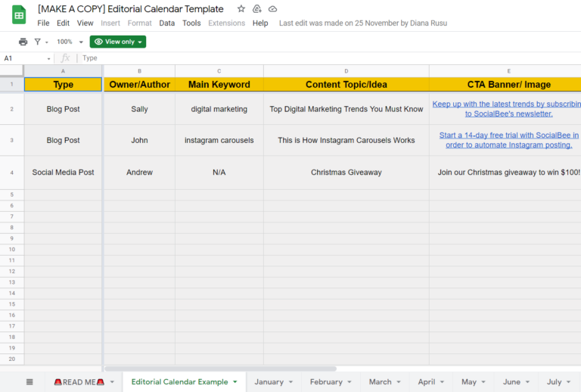This screenshot has width=581, height=392.
Task: Switch to the April sheet tab
Action: [427, 382]
